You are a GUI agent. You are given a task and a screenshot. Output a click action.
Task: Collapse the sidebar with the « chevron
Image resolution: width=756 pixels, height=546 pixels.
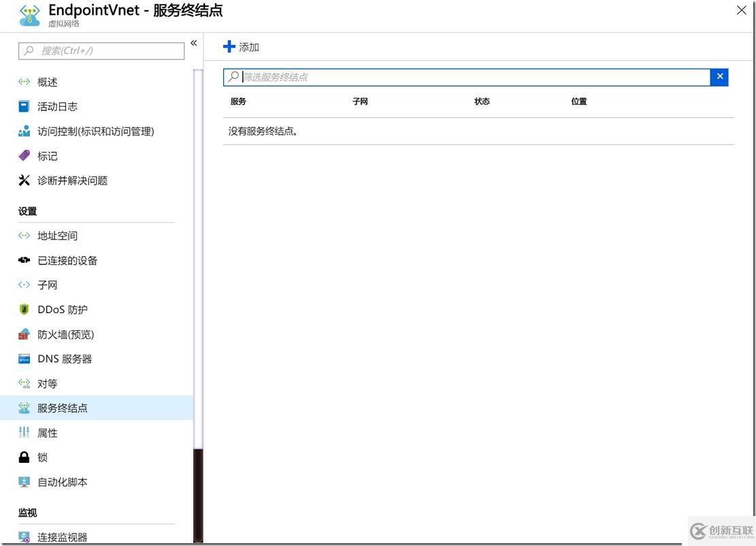pos(193,42)
